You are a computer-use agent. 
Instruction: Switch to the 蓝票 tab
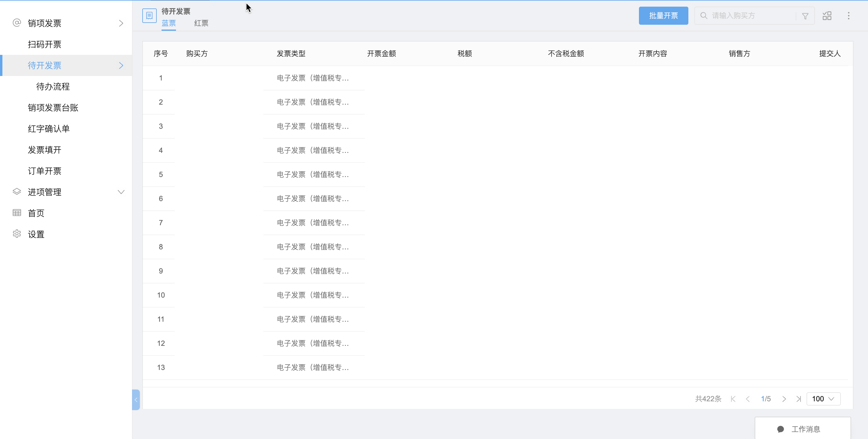coord(168,23)
